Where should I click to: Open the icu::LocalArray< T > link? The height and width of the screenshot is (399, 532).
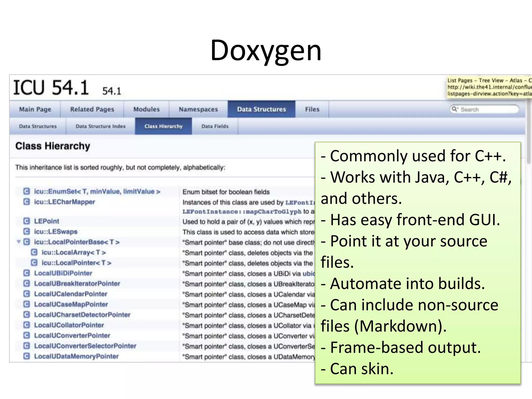[x=74, y=252]
